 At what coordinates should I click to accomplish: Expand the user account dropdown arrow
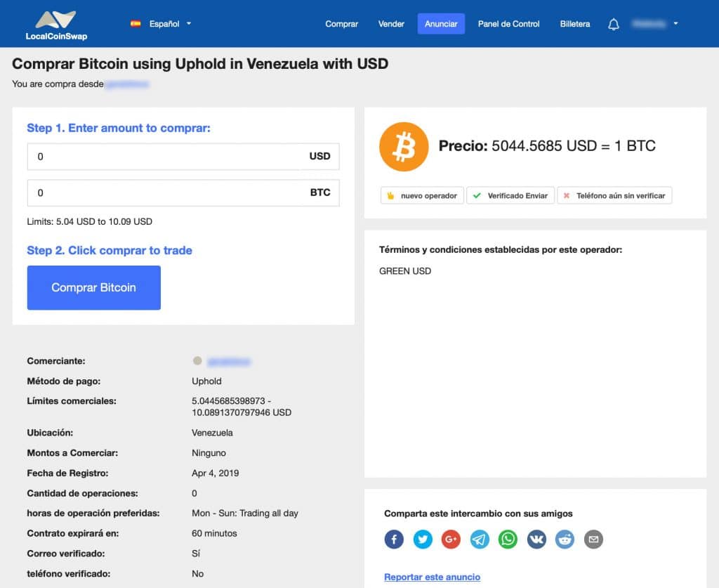point(675,23)
